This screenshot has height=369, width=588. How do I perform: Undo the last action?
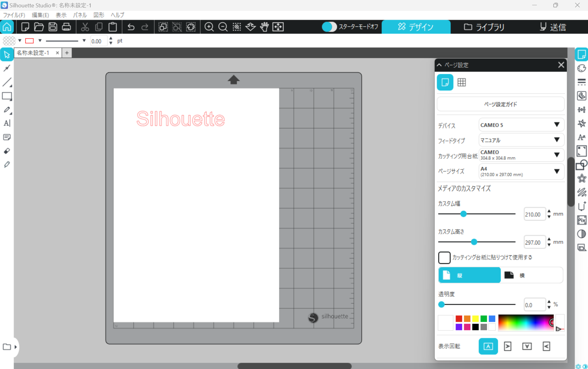pos(131,27)
